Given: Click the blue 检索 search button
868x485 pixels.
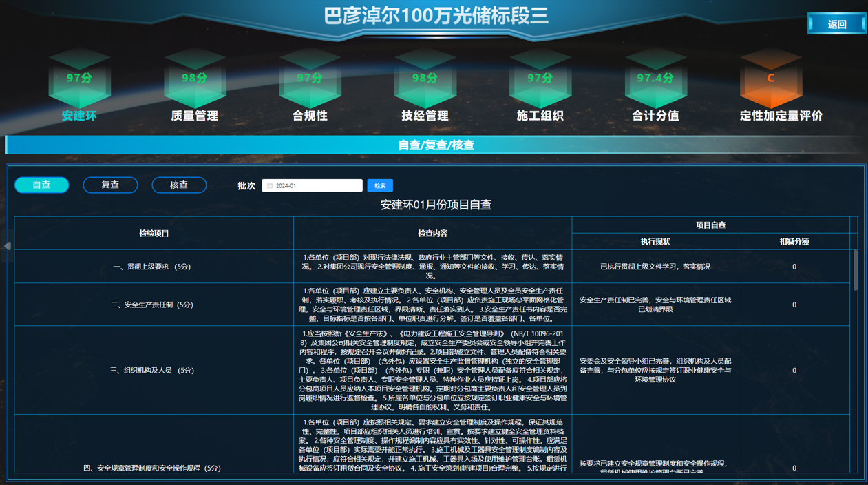Looking at the screenshot, I should click(x=380, y=185).
